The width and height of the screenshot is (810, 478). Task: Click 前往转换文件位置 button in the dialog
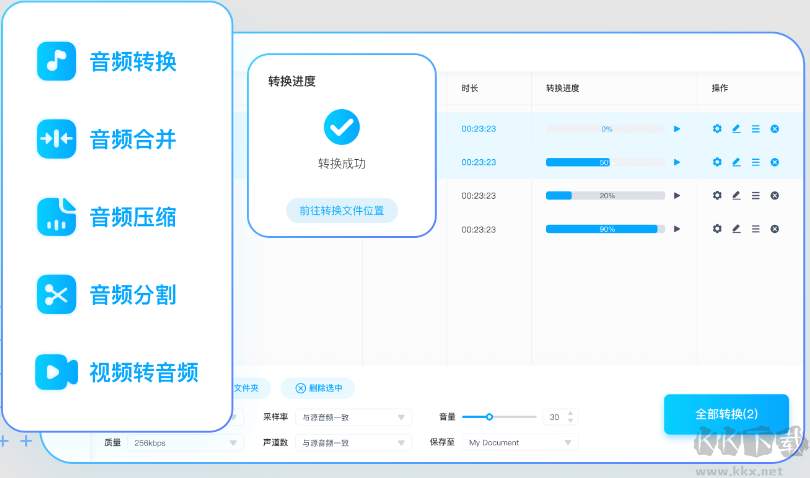(x=341, y=211)
